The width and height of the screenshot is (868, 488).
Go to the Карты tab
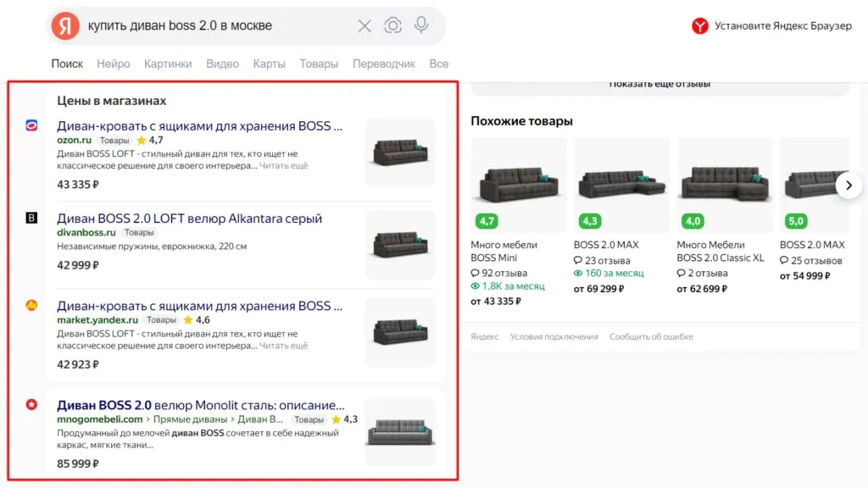(x=269, y=64)
